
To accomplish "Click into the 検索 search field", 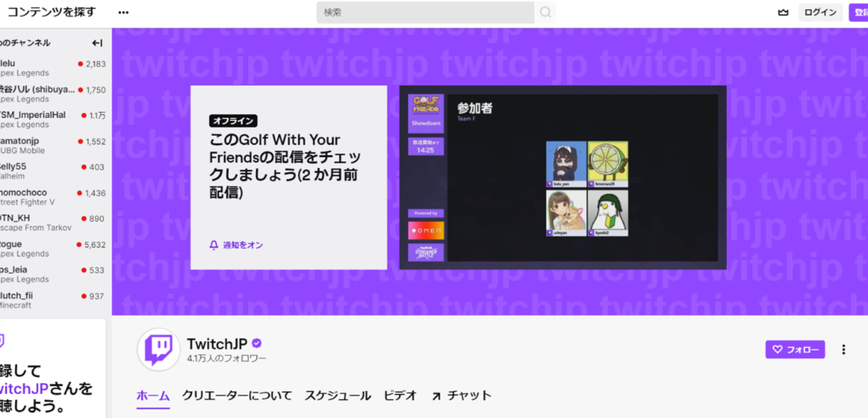I will [x=425, y=12].
